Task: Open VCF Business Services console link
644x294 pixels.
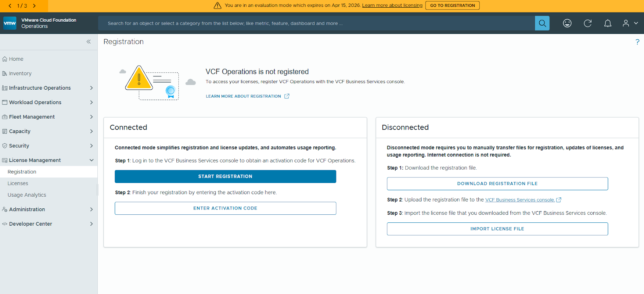Action: 520,200
